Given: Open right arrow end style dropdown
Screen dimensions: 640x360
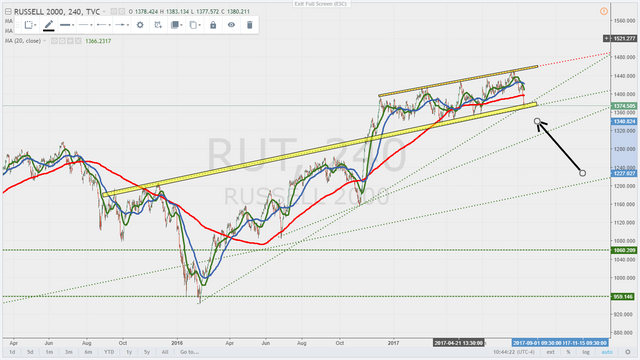Looking at the screenshot, I should [122, 25].
